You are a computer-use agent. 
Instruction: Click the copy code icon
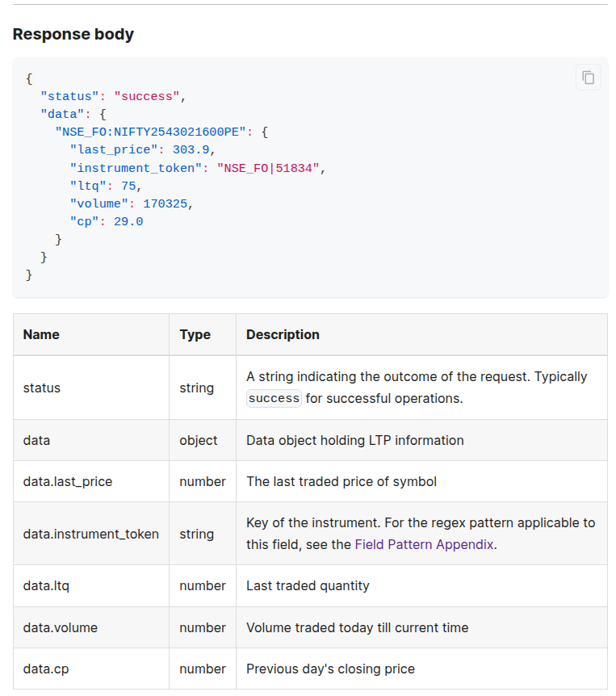pos(588,78)
